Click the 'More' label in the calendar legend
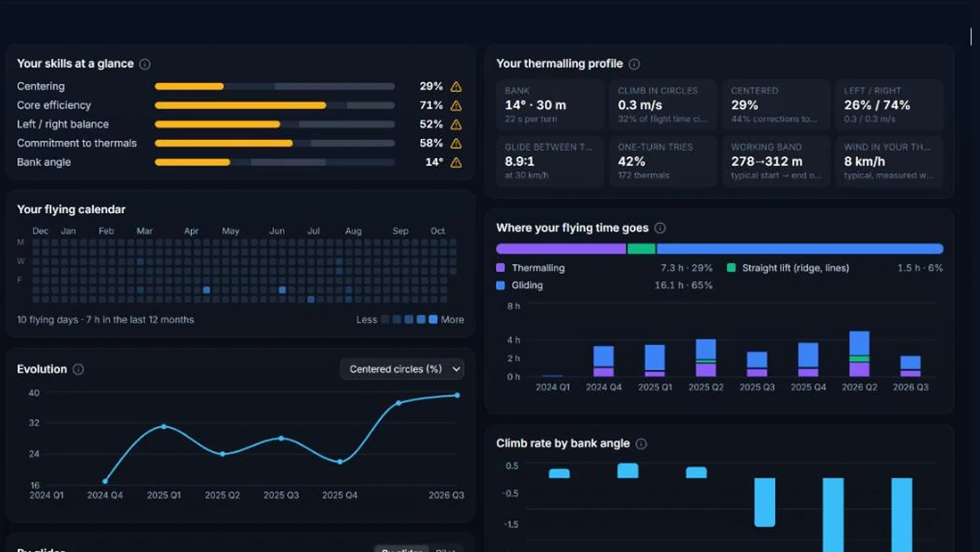 [452, 320]
